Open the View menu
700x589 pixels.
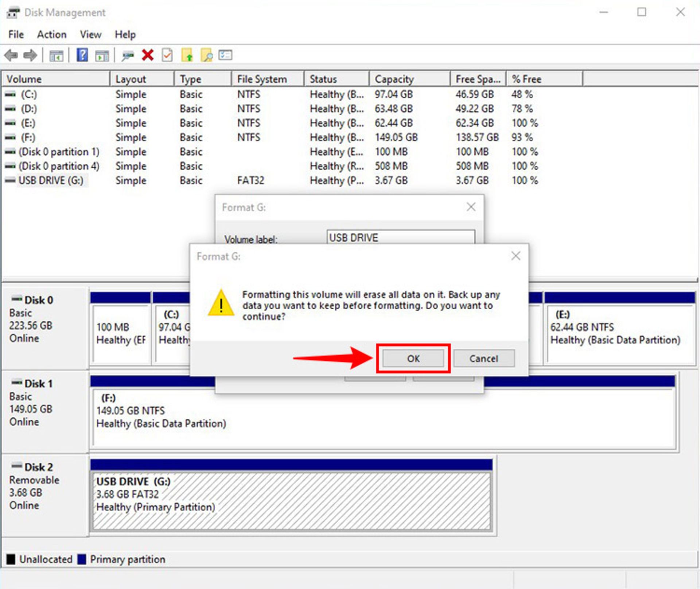point(90,34)
